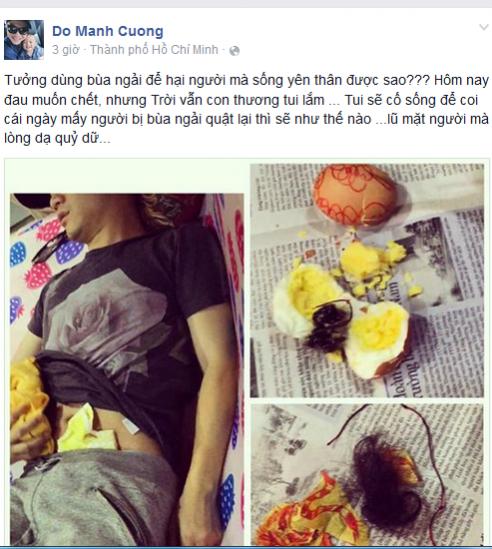Open the post options chevron dropdown
This screenshot has height=549, width=492.
tap(484, 27)
